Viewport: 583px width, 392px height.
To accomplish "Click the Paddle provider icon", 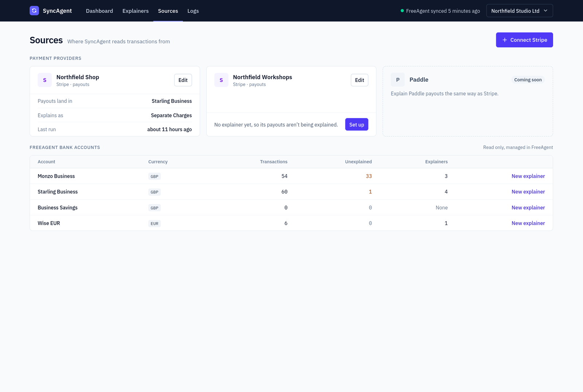I will point(398,80).
